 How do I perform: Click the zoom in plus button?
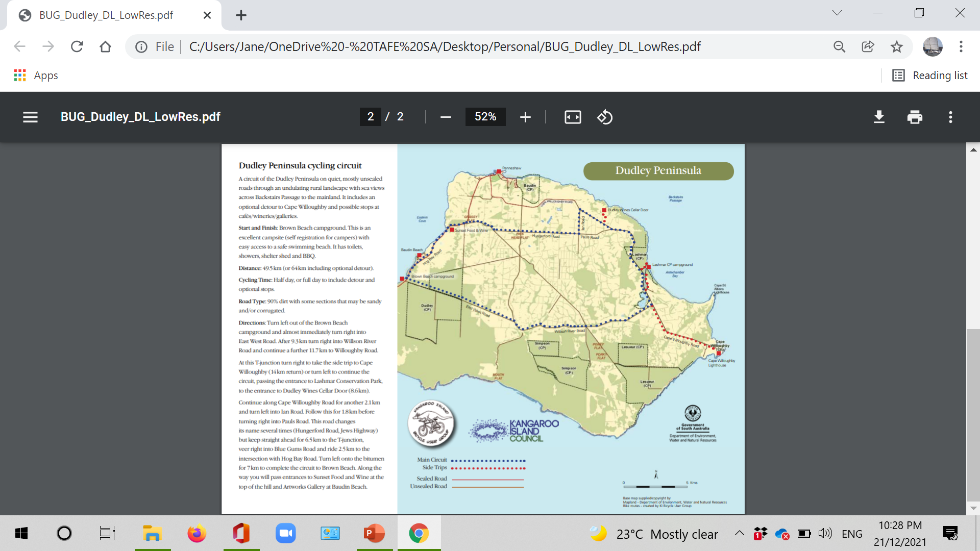point(525,117)
